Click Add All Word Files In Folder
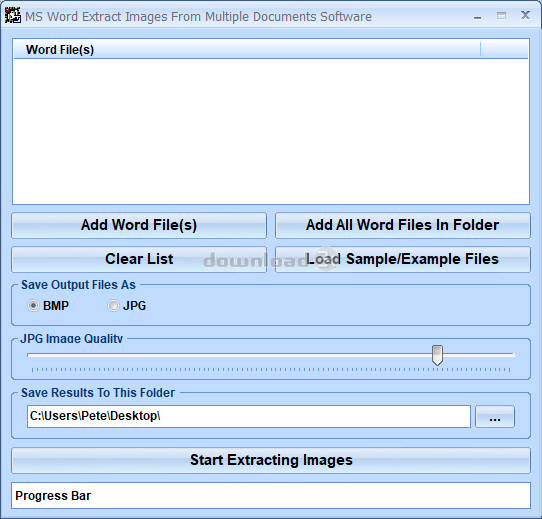 pyautogui.click(x=403, y=225)
